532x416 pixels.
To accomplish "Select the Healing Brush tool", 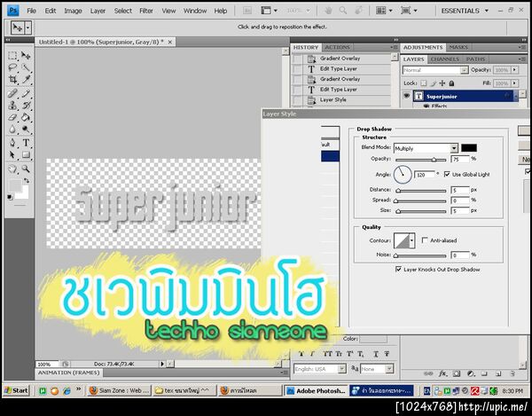I will 12,93.
